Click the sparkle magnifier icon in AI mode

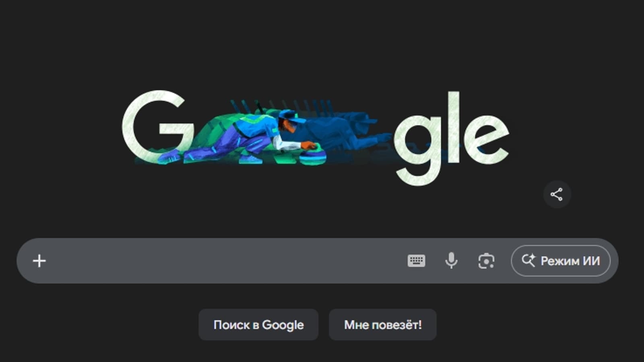528,260
